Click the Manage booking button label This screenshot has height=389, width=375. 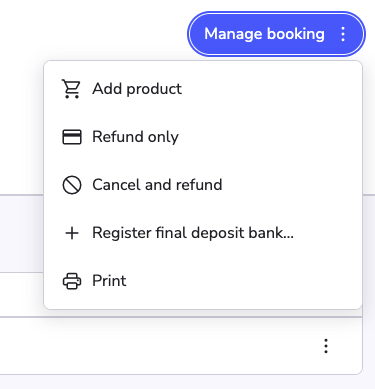point(264,34)
